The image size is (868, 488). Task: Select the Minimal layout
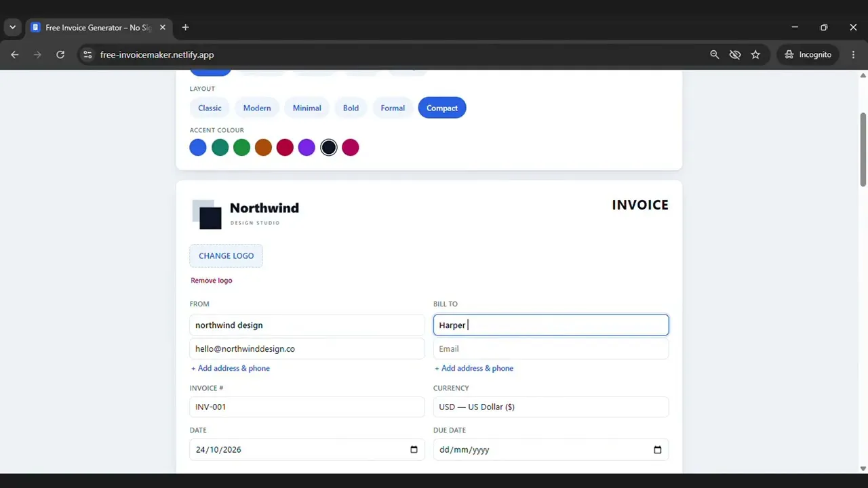point(307,108)
